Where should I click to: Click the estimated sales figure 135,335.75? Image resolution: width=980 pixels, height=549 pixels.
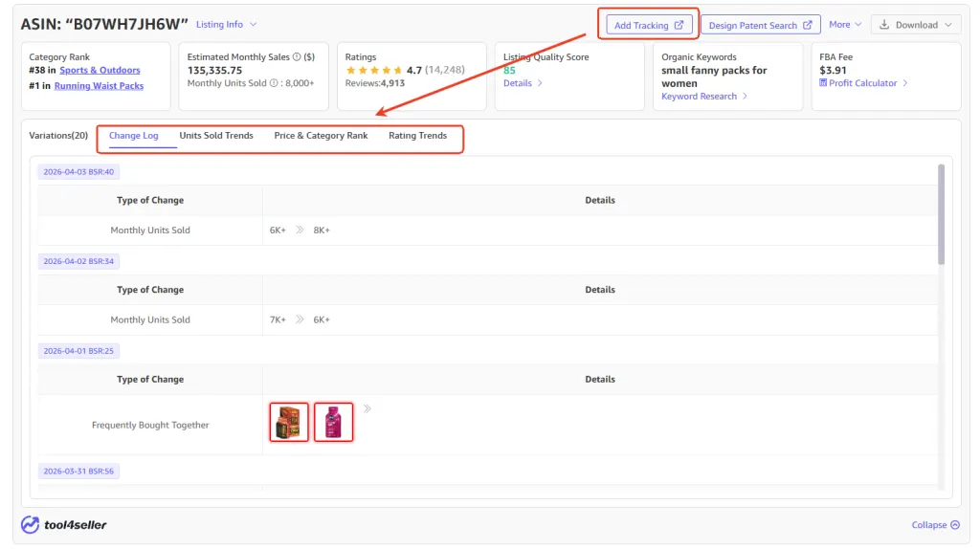(214, 70)
